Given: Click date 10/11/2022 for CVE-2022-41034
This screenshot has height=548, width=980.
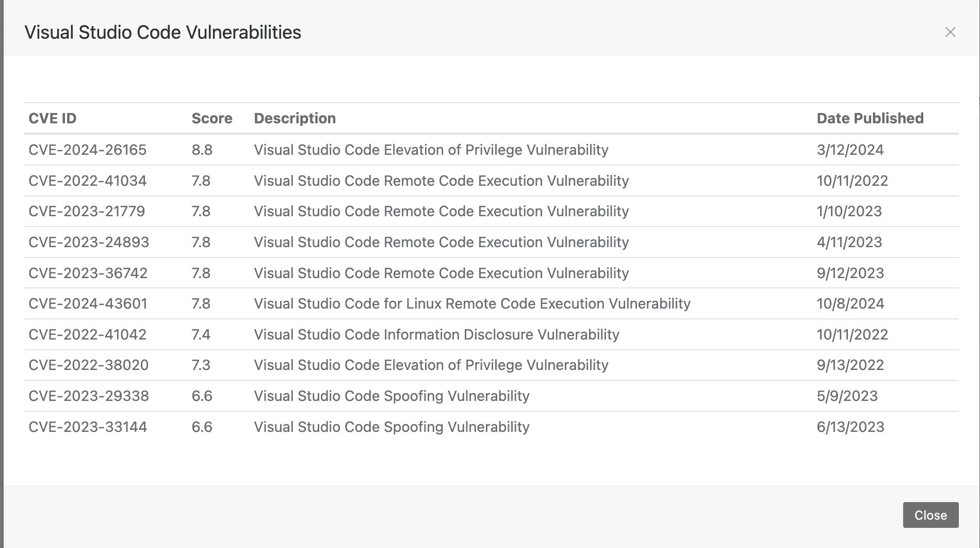Looking at the screenshot, I should [852, 181].
